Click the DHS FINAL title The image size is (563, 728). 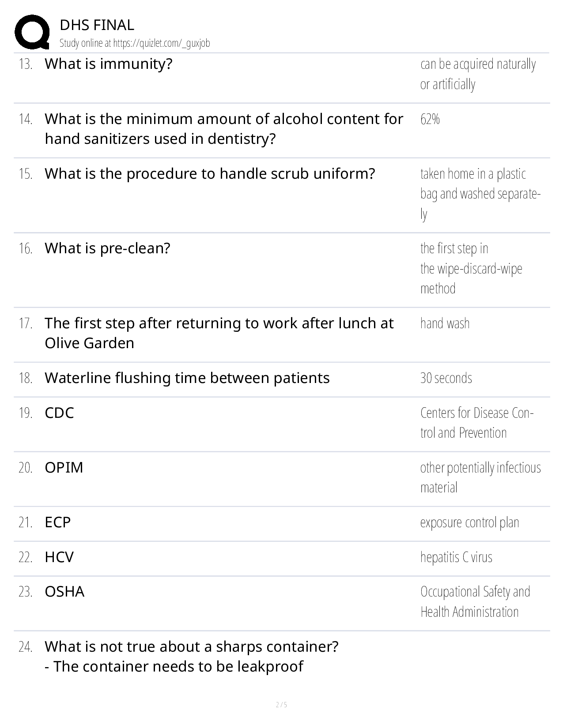click(x=97, y=25)
